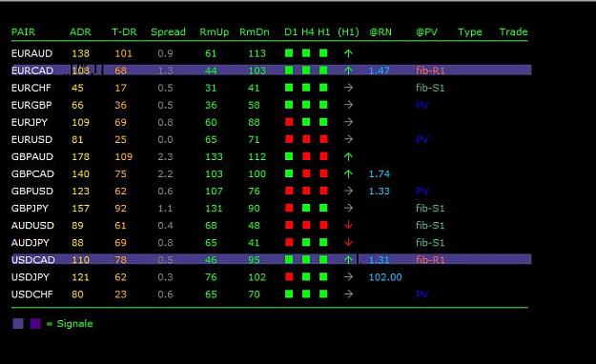Click the darker purple Signale legend swatch
Viewport: 596px width, 364px height.
[35, 324]
